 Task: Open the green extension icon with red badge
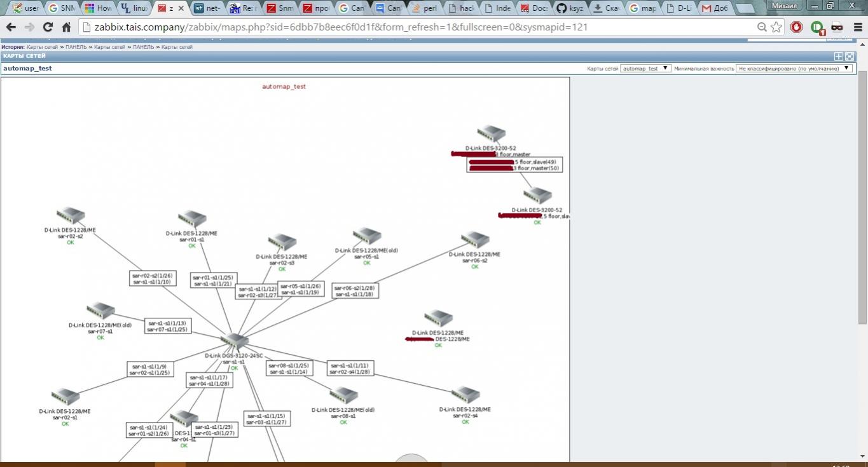pos(817,27)
